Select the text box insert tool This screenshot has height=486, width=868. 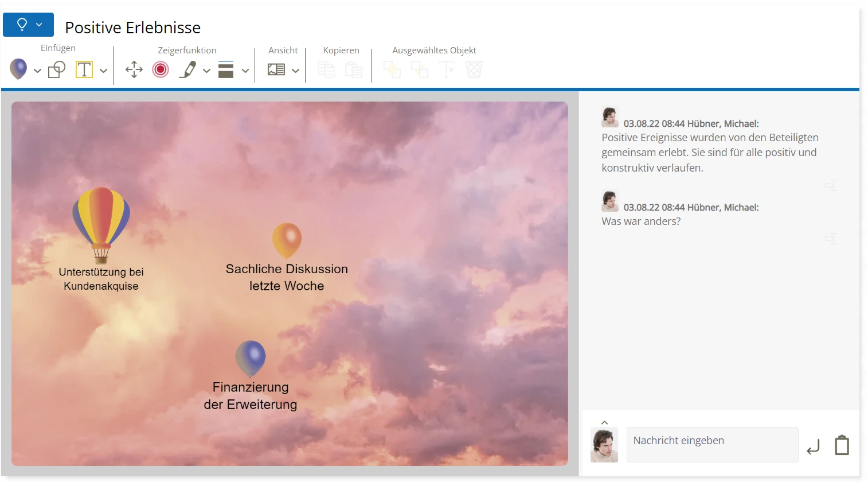(x=84, y=69)
